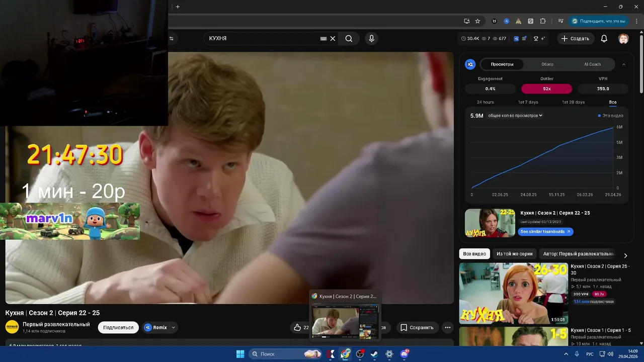Viewport: 644px width, 362px height.
Task: Open the vidIQ list icon with blue dot
Action: [525, 39]
